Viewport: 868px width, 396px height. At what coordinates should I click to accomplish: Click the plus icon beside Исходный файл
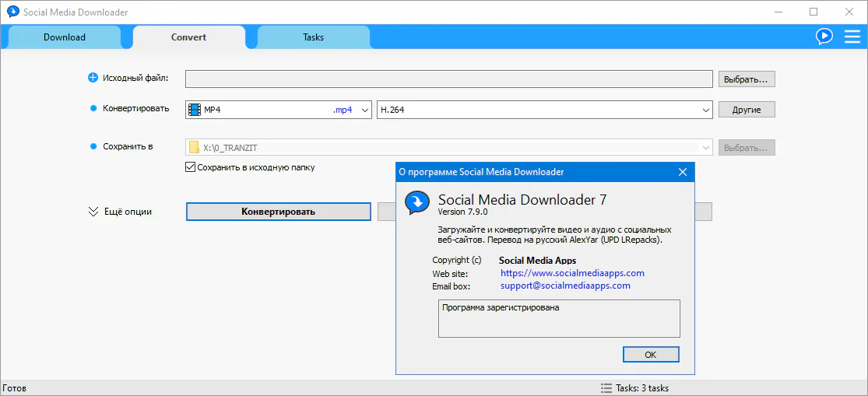(93, 78)
